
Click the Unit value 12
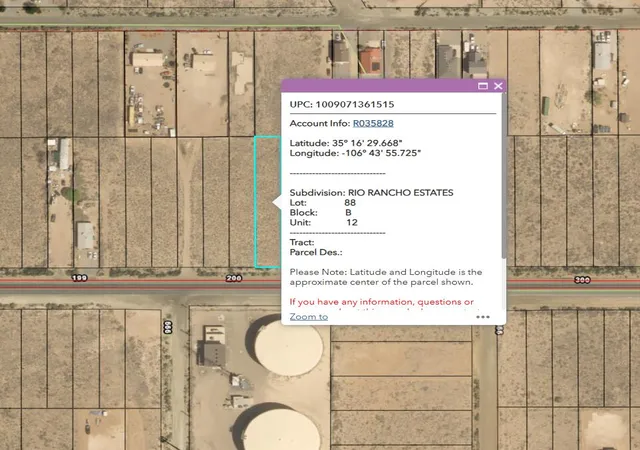(x=352, y=223)
